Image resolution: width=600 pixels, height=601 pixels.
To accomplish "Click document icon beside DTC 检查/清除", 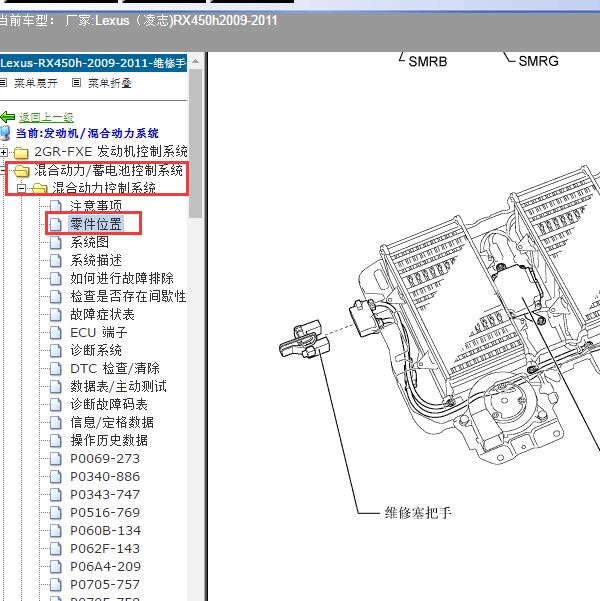I will click(x=56, y=369).
